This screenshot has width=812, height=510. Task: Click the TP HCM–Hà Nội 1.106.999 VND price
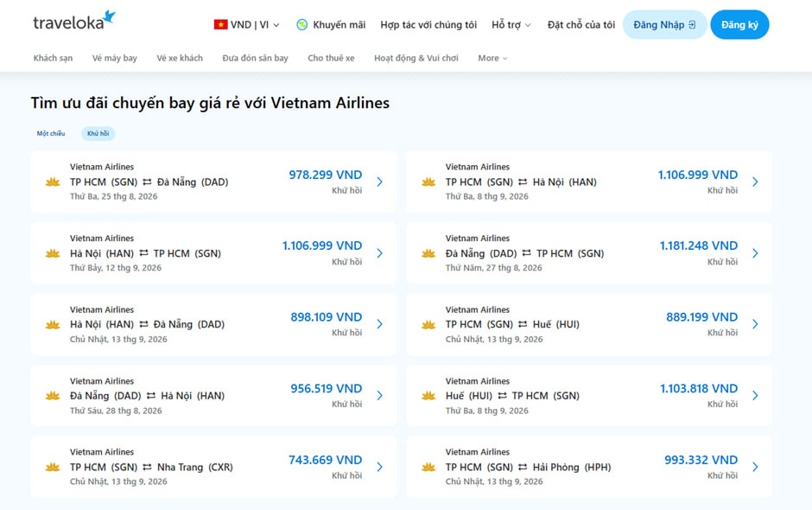pyautogui.click(x=698, y=175)
